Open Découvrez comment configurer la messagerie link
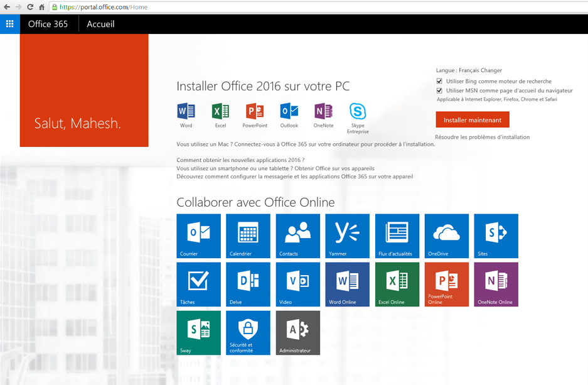This screenshot has width=588, height=385. (x=295, y=176)
